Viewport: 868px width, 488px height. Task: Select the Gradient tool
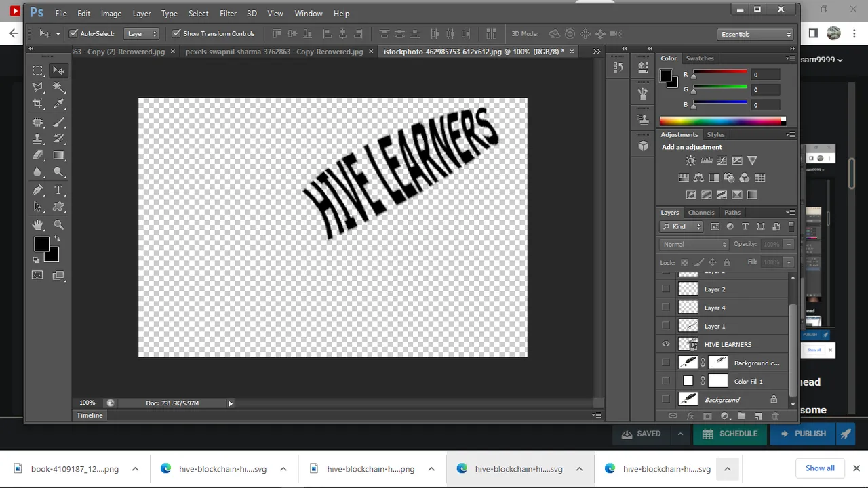59,155
